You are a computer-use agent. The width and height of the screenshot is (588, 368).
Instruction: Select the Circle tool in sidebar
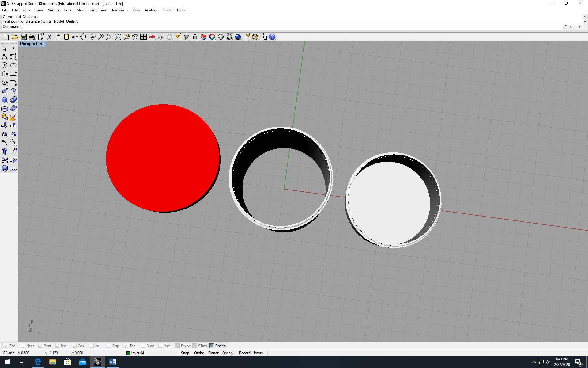tap(5, 65)
